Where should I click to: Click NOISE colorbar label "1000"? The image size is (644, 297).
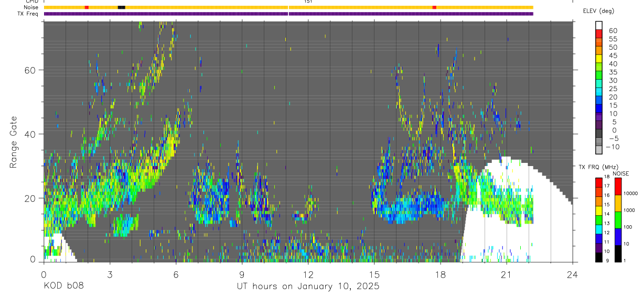629,210
